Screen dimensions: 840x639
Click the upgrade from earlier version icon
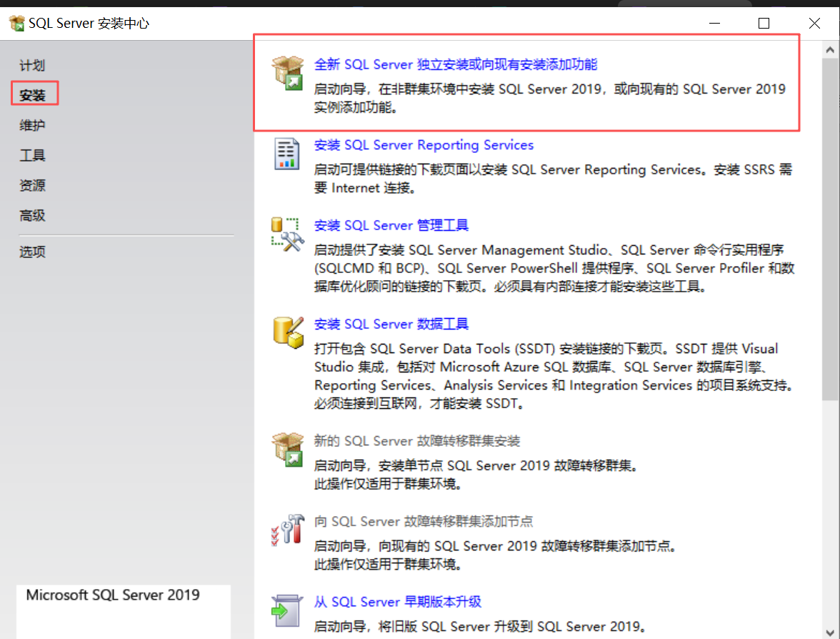click(286, 610)
